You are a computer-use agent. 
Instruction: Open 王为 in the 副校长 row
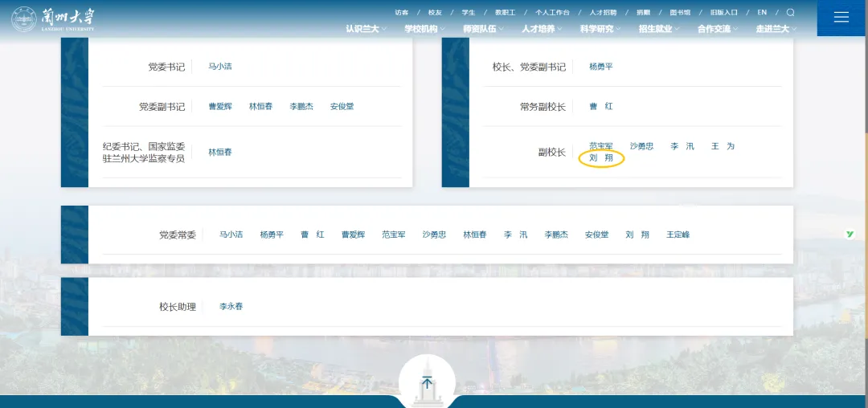click(723, 146)
